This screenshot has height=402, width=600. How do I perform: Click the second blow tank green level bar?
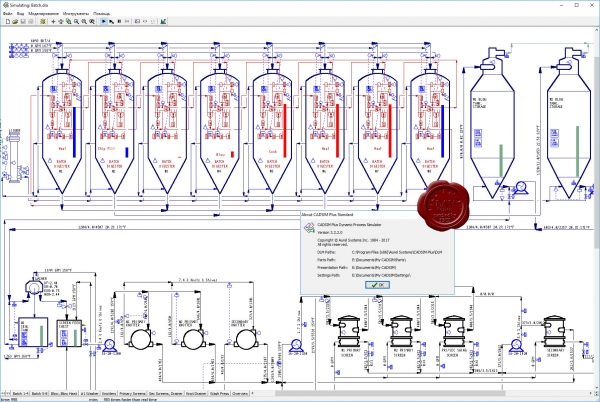point(577,151)
